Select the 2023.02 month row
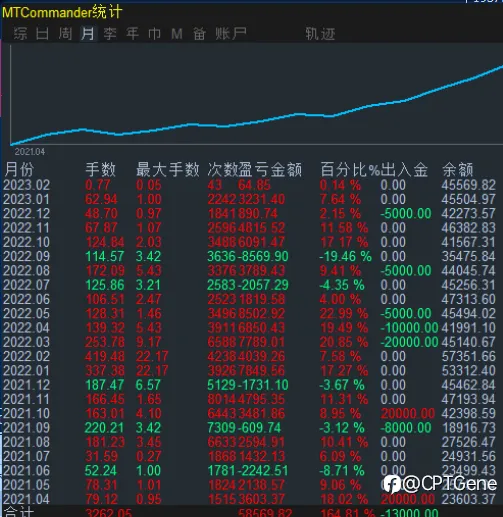This screenshot has width=503, height=517. 250,185
